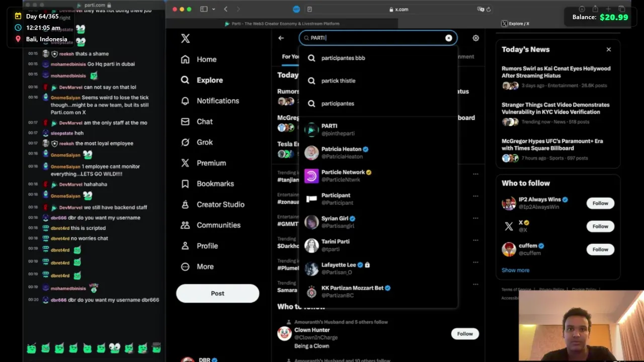Click the Safari sidebar toggle icon
644x362 pixels.
pos(204,9)
